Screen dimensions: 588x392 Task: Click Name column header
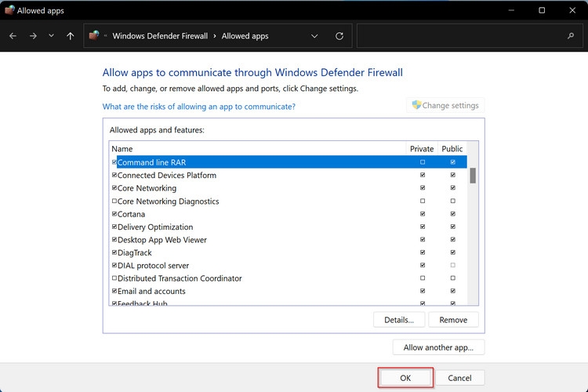[x=258, y=148]
